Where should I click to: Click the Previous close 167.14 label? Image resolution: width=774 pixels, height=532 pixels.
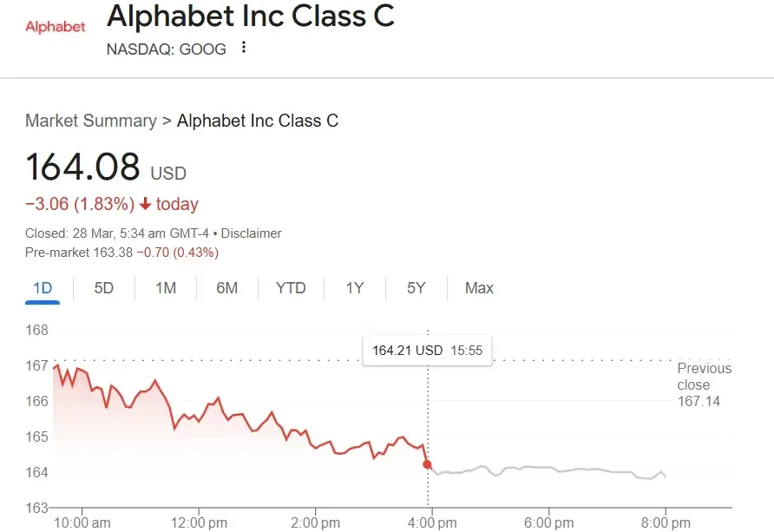704,384
